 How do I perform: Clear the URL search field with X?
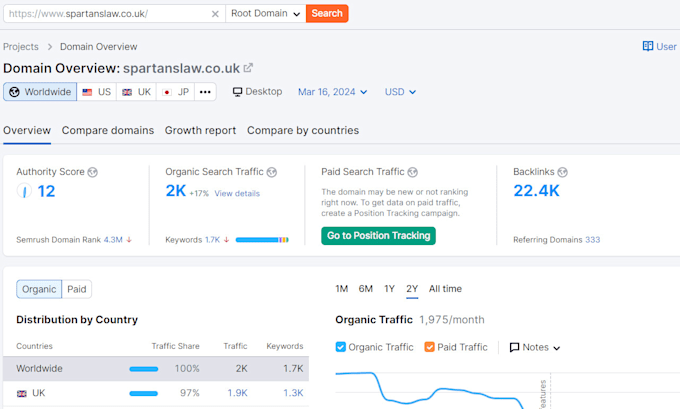coord(215,14)
